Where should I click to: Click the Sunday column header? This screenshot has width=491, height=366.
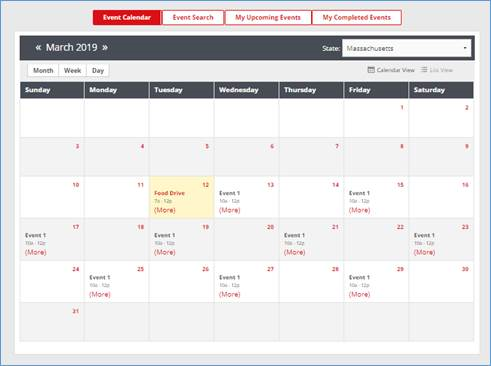(52, 90)
